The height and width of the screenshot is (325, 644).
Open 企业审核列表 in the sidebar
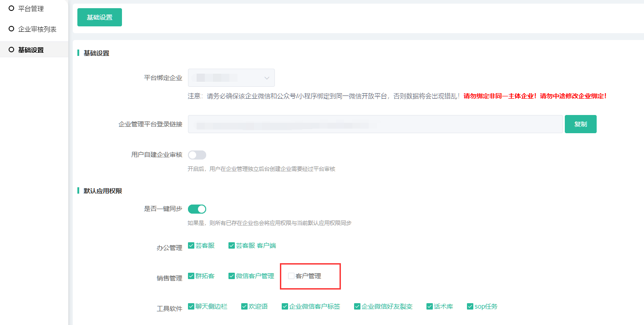pos(37,29)
